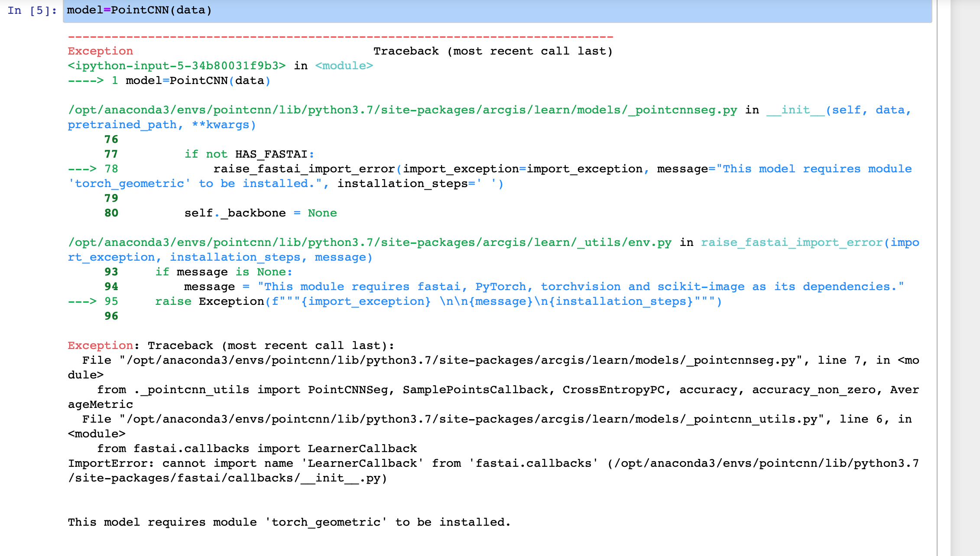Click the 'pretrained_path, **kwargs)' signature text
This screenshot has width=980, height=556.
162,125
